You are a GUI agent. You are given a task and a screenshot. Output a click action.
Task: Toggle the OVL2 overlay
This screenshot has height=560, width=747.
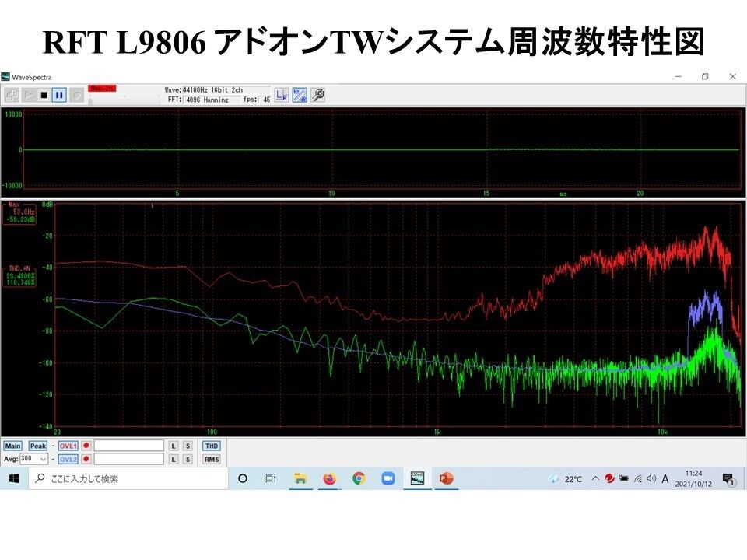pos(68,460)
